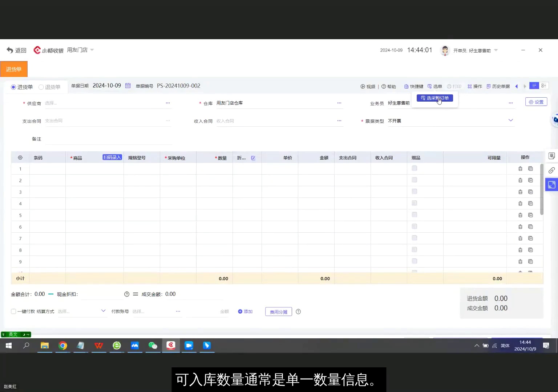This screenshot has width=558, height=392.
Task: Delete row 1 using trash icon
Action: pos(520,168)
